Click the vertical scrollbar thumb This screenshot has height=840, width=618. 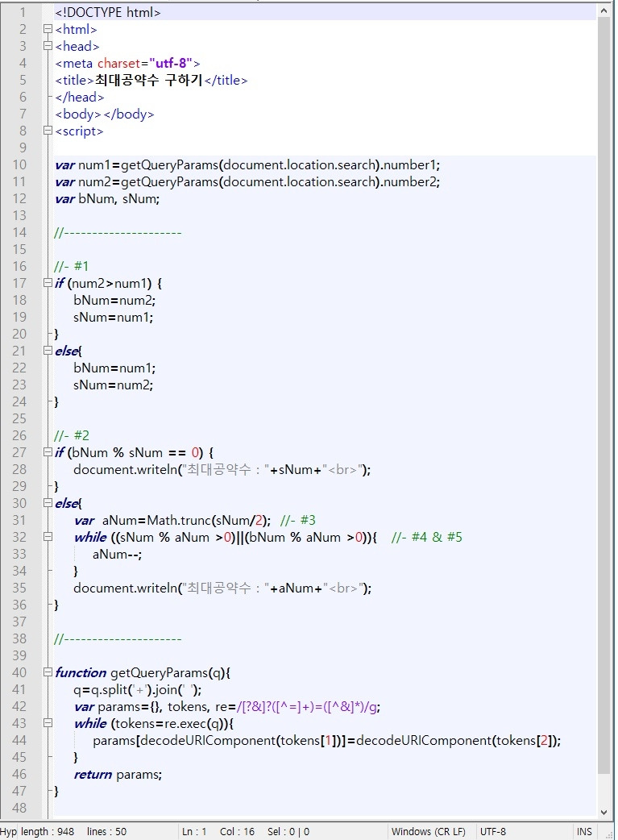tap(604, 395)
